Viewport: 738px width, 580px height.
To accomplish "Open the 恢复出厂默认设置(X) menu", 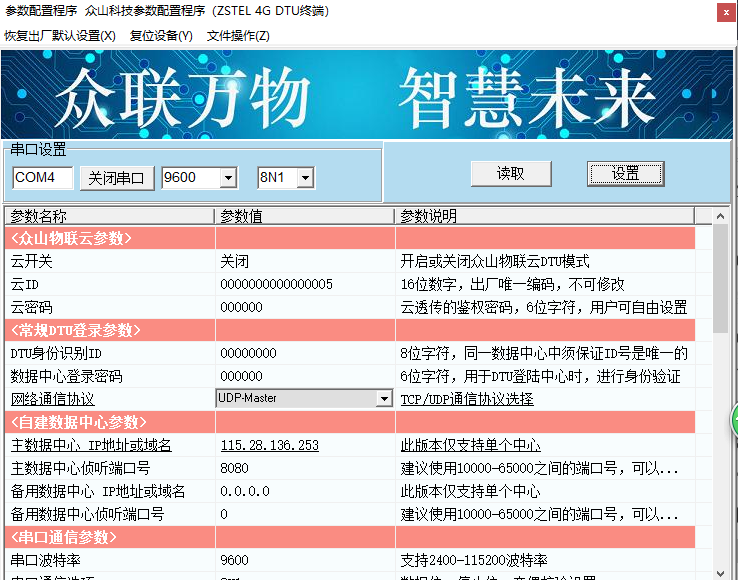I will (60, 36).
